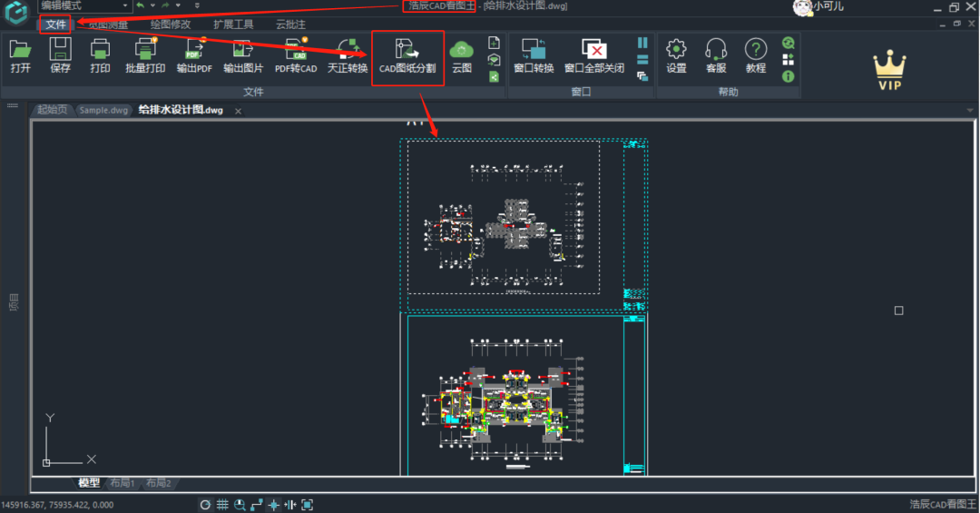The image size is (980, 513).
Task: Expand the document tab list arrow
Action: pyautogui.click(x=970, y=110)
